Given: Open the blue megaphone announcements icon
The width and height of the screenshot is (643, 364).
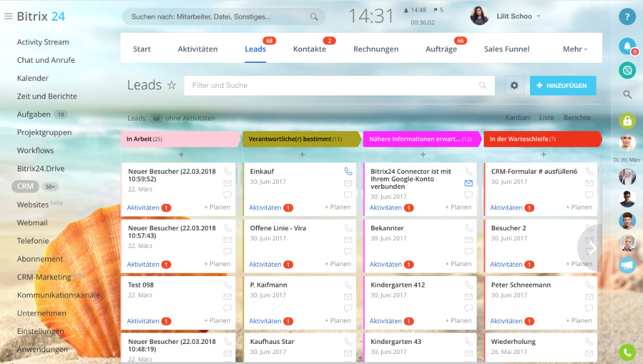Looking at the screenshot, I should pyautogui.click(x=627, y=265).
